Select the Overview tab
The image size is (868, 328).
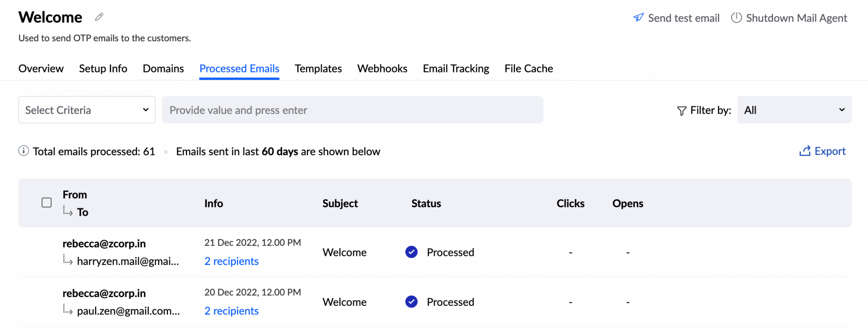[x=41, y=69]
